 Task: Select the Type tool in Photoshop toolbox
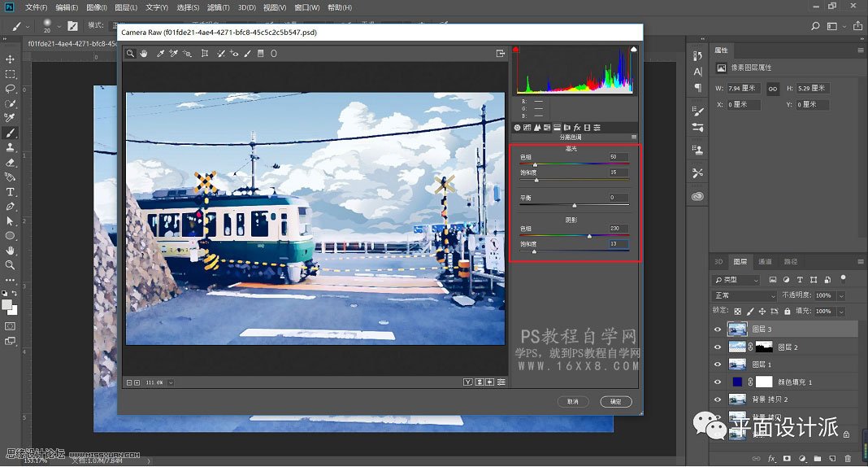point(10,192)
